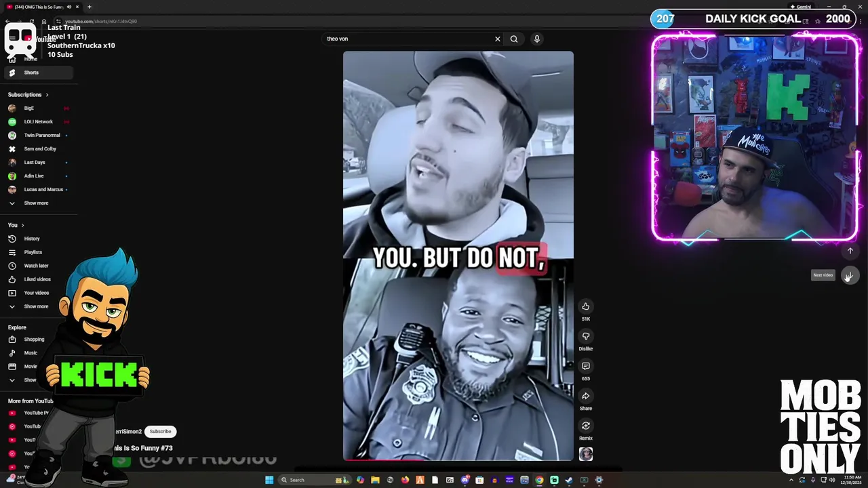Click the microphone tray icon

[813, 480]
